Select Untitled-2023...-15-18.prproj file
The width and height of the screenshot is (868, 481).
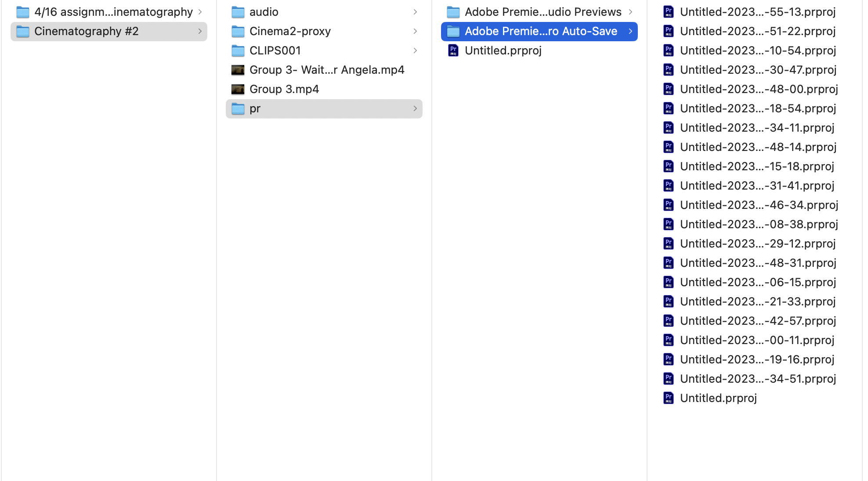point(758,166)
